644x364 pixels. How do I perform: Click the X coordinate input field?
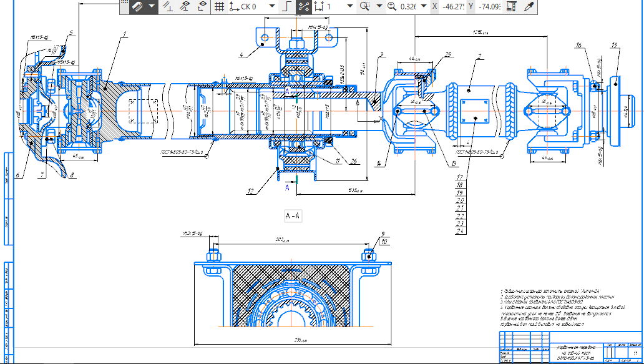pos(454,7)
